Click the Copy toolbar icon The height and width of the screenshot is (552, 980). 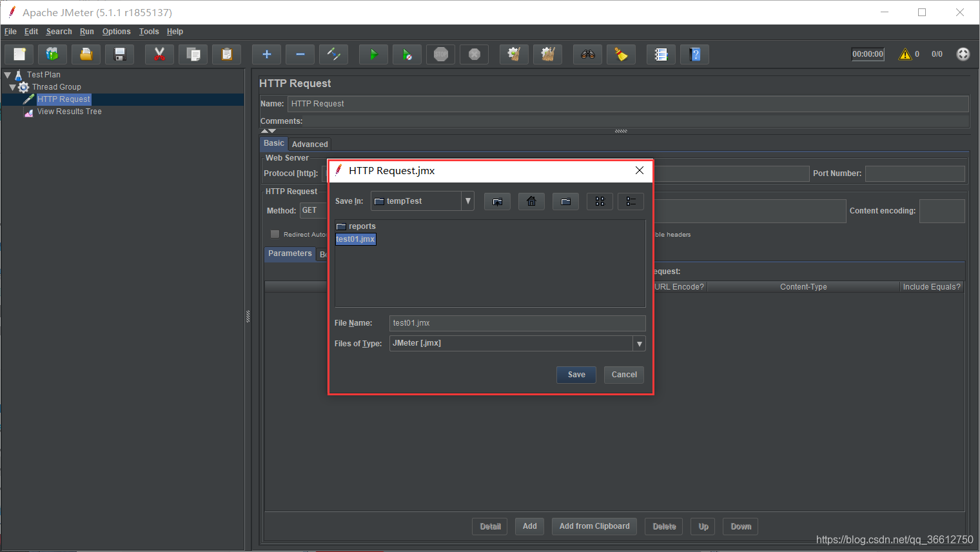193,55
